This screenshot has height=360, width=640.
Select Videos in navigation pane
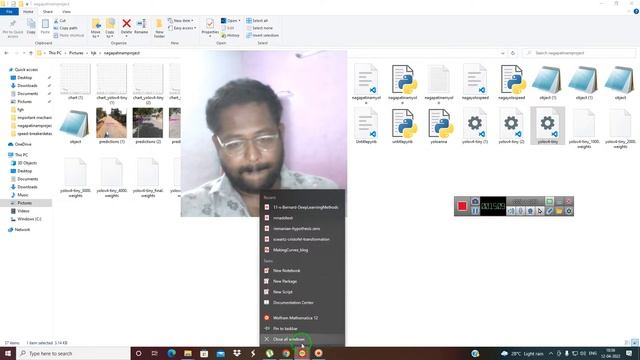pos(23,211)
